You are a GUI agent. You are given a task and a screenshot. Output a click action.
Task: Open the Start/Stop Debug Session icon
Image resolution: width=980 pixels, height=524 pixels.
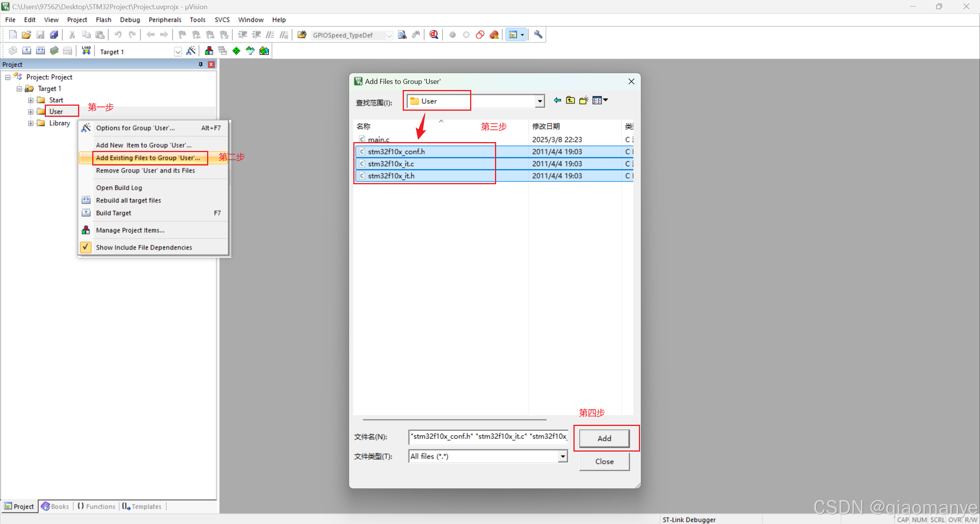[434, 35]
